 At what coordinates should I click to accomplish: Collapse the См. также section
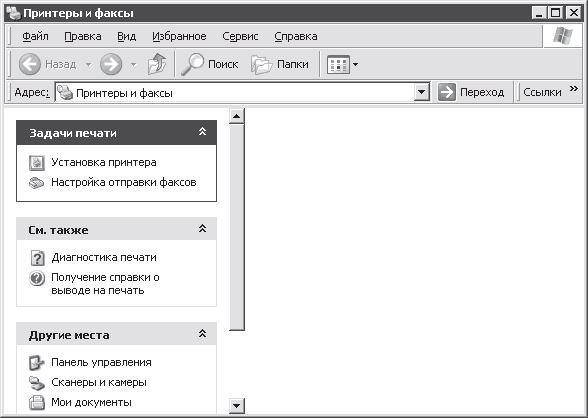[x=202, y=228]
